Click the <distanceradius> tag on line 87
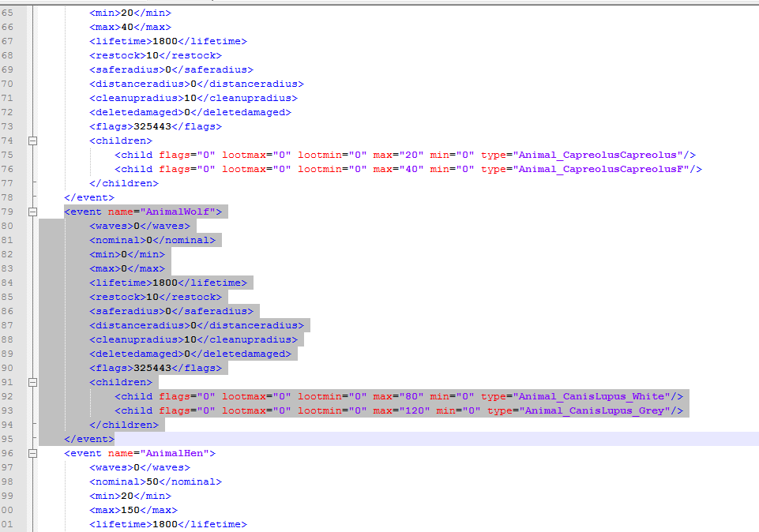 (x=140, y=325)
